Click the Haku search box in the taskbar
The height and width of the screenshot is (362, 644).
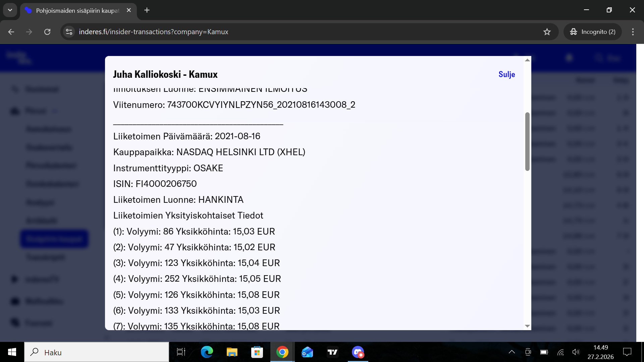(97, 352)
